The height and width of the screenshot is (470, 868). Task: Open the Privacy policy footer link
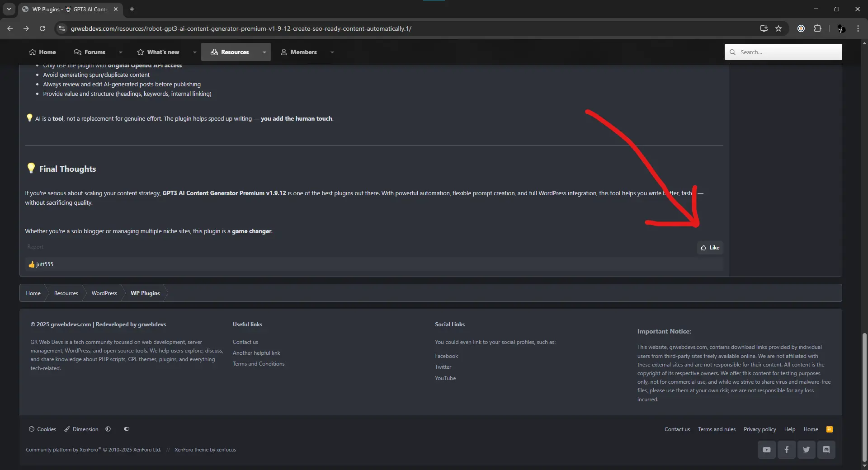point(759,429)
